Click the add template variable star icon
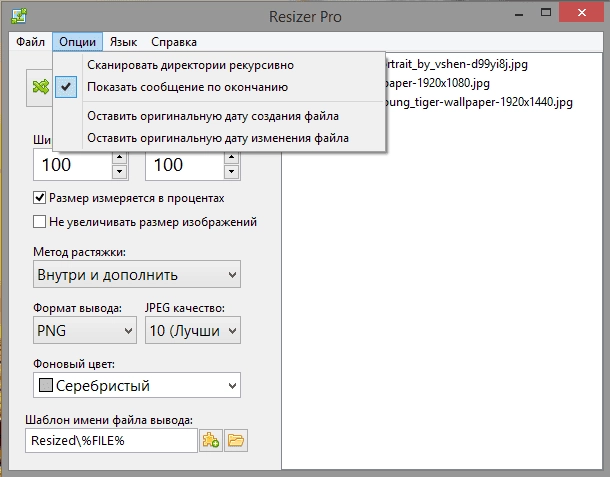This screenshot has width=610, height=477. [x=210, y=440]
